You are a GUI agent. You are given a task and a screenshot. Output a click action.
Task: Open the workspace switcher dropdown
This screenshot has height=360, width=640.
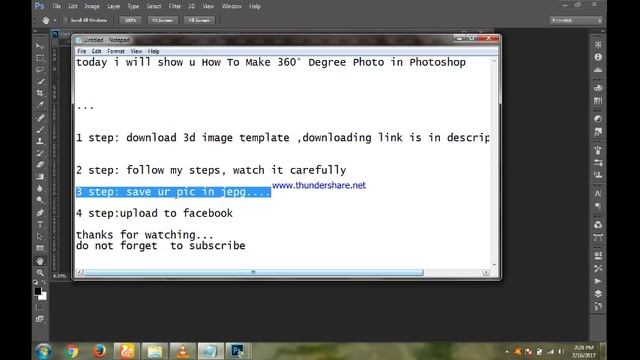[x=576, y=20]
